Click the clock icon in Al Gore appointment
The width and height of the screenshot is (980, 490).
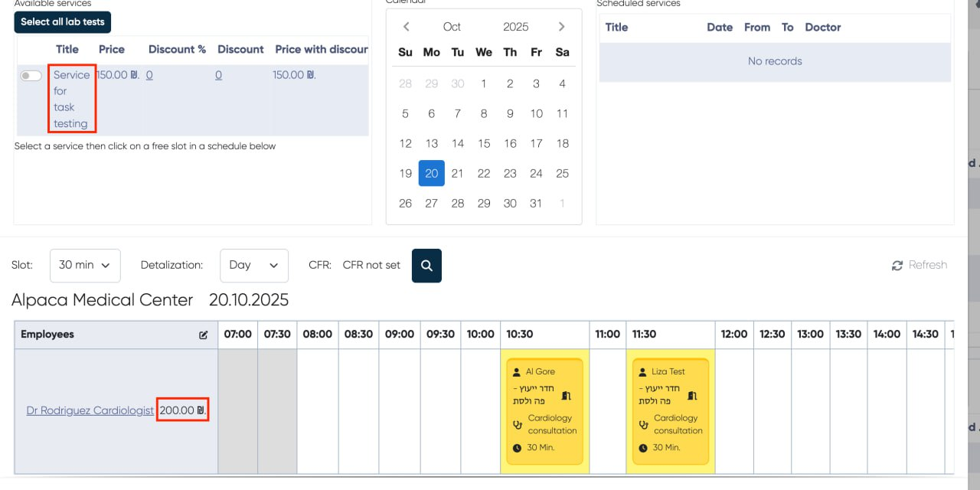click(x=517, y=448)
